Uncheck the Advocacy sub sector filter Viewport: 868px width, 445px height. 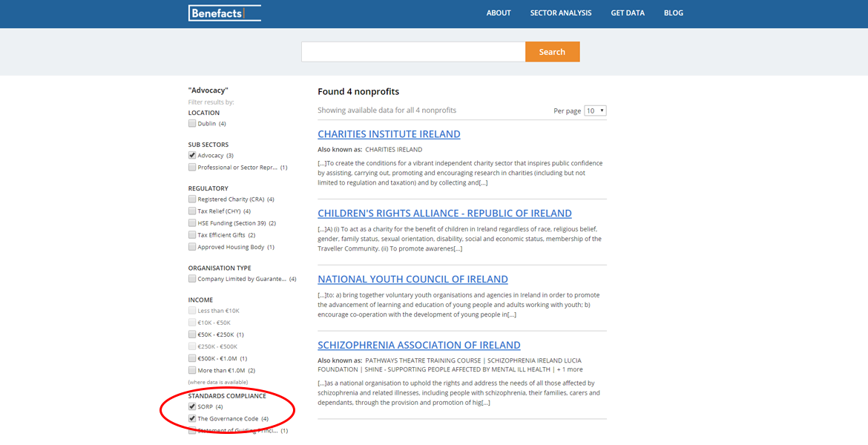coord(192,156)
